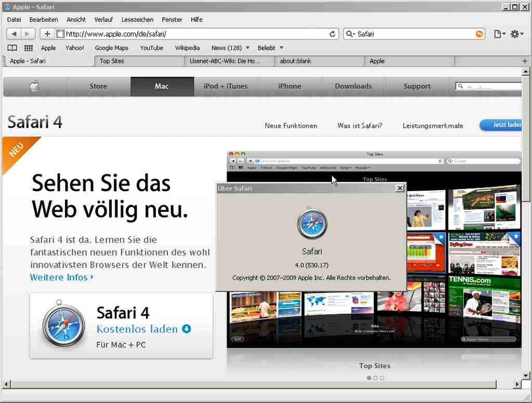Click the Apple logo in the site navigation
Screen dimensions: 532x403
coord(35,86)
